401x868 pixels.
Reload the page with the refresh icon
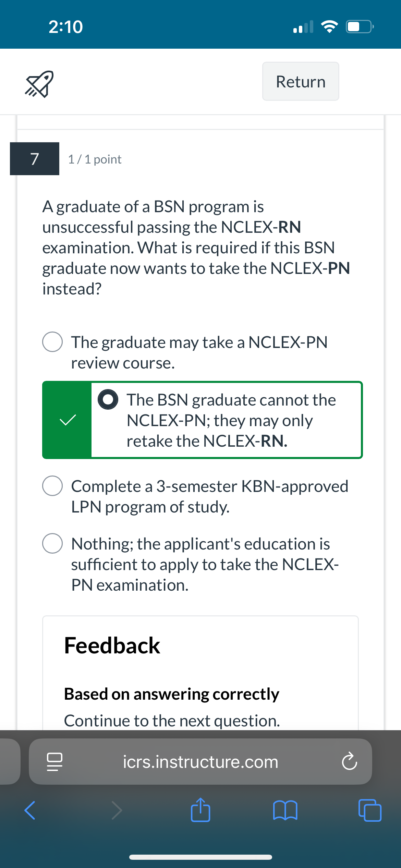[349, 762]
